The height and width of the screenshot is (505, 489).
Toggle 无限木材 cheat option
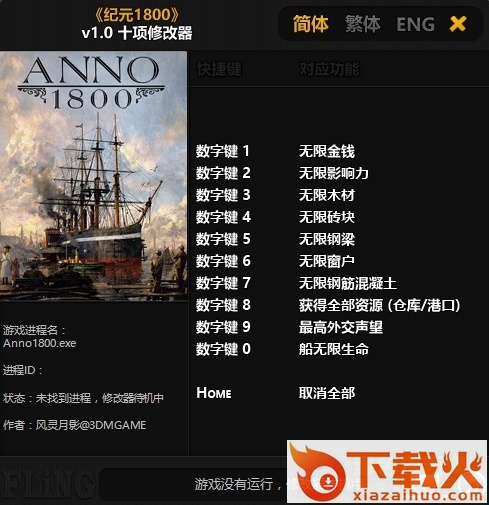click(x=327, y=195)
